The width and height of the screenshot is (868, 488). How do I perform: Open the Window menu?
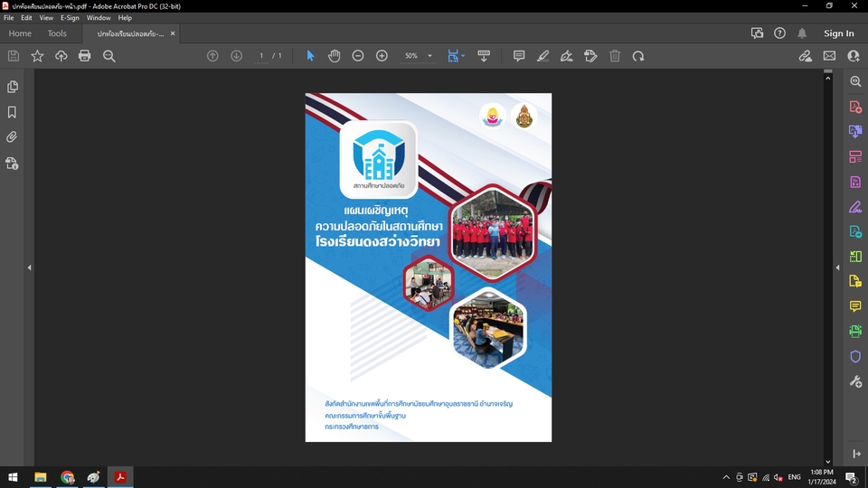pos(99,18)
